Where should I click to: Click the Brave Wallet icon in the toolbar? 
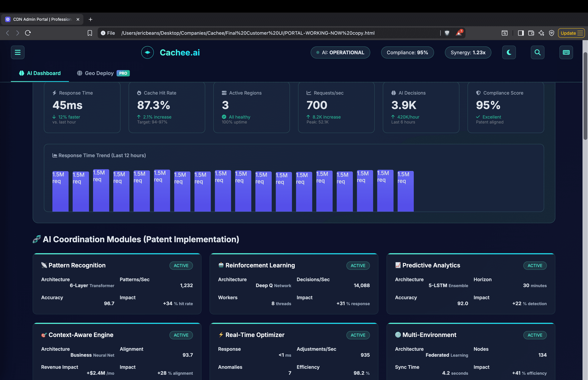click(x=531, y=33)
